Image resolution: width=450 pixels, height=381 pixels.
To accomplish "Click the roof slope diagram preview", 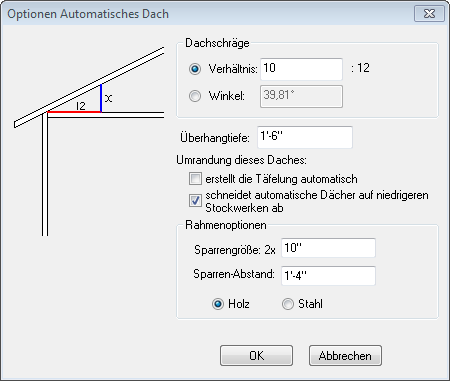I will point(89,141).
